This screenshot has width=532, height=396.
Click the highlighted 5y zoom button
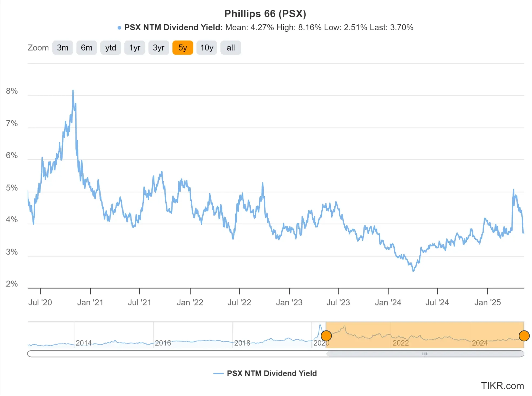(183, 48)
